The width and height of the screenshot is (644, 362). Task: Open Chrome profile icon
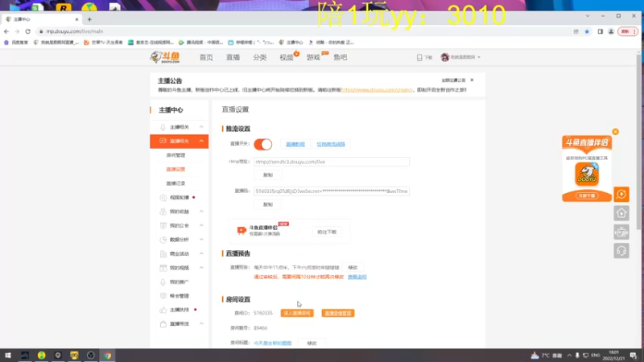[611, 31]
